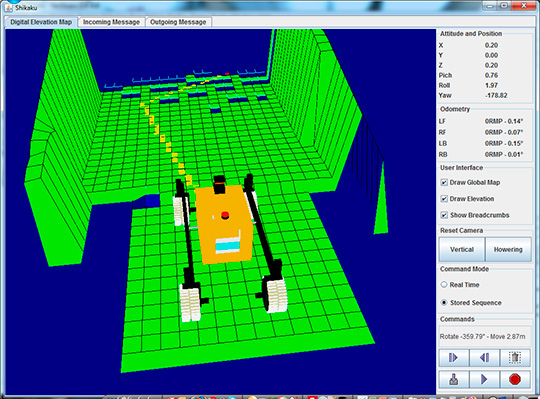Screen dimensions: 540x399
Task: Select the Real Time radio button
Action: coord(444,285)
